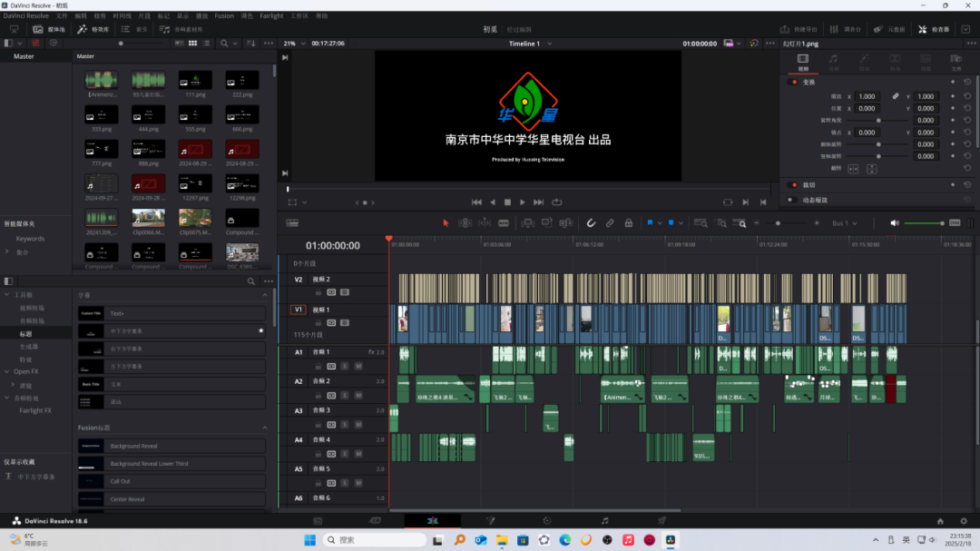The height and width of the screenshot is (551, 980).
Task: Jump to the first frame
Action: [x=476, y=202]
